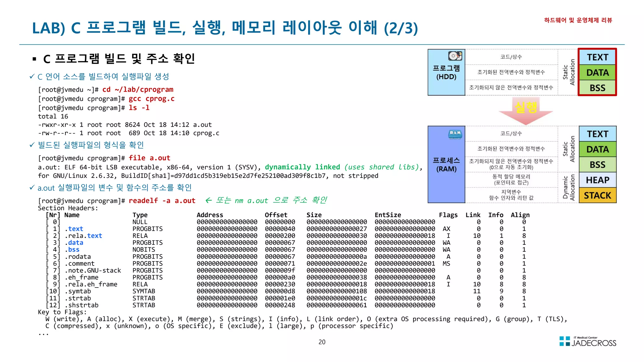Click the 프로세스 (RAM) box

click(446, 164)
